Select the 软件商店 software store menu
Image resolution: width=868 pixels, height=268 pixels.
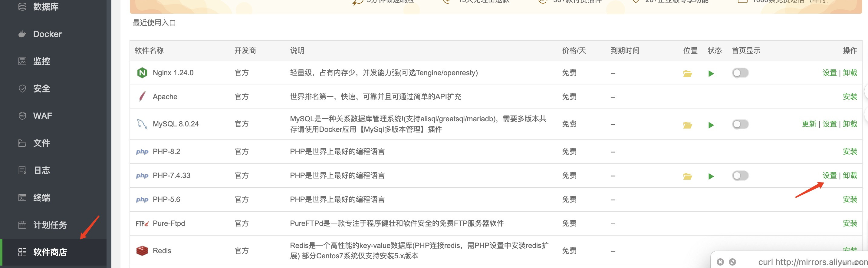pos(50,252)
